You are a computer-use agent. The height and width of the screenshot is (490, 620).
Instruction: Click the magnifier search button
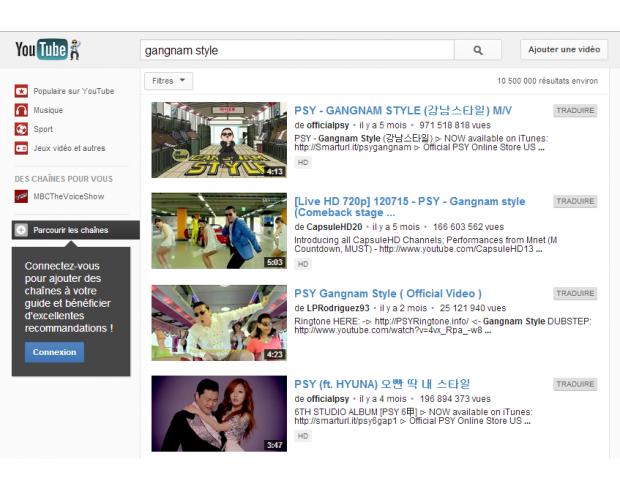(x=478, y=50)
